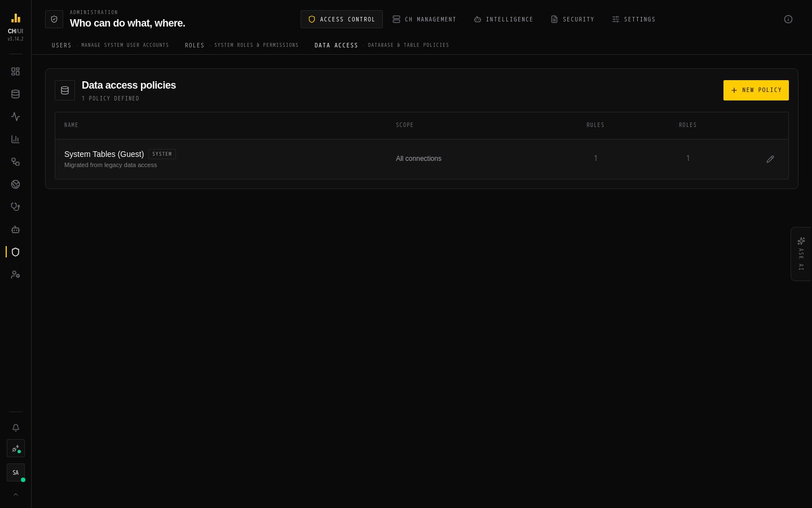Expand the sidebar with the bottom chevron
812x508 pixels.
tap(16, 494)
